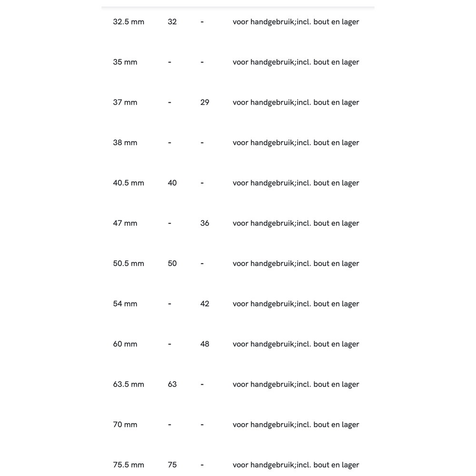Click the 75.5 mm size cell
The width and height of the screenshot is (476, 476).
(x=129, y=465)
